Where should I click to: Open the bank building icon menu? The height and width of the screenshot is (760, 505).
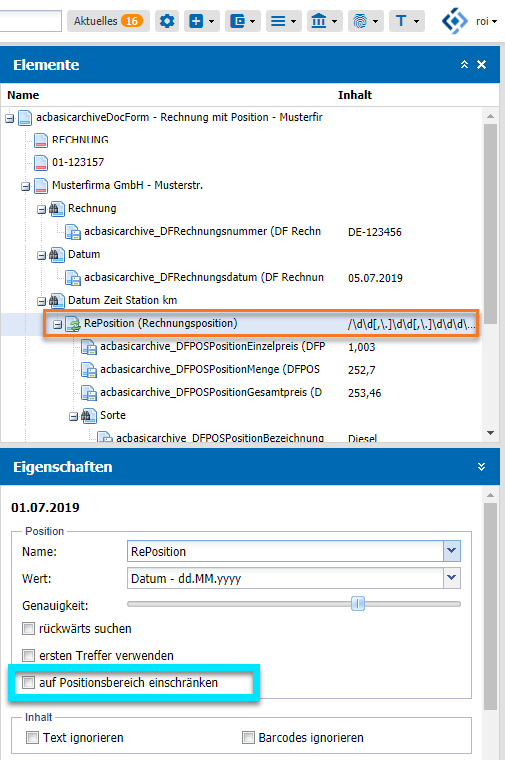[325, 21]
